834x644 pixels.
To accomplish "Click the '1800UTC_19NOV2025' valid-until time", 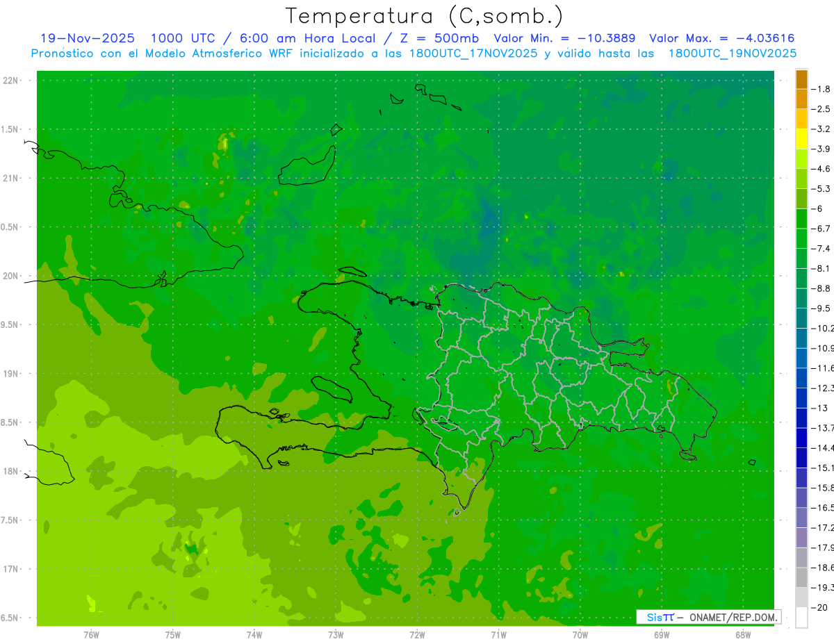I will pos(732,53).
